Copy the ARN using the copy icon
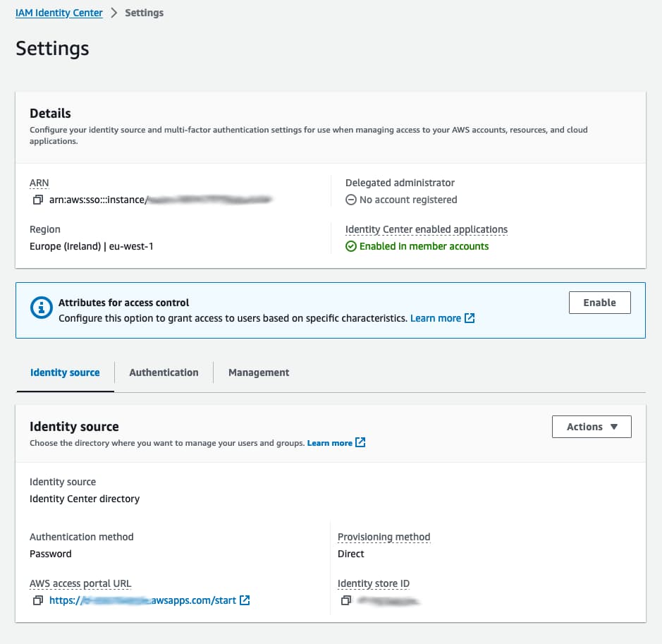 38,200
